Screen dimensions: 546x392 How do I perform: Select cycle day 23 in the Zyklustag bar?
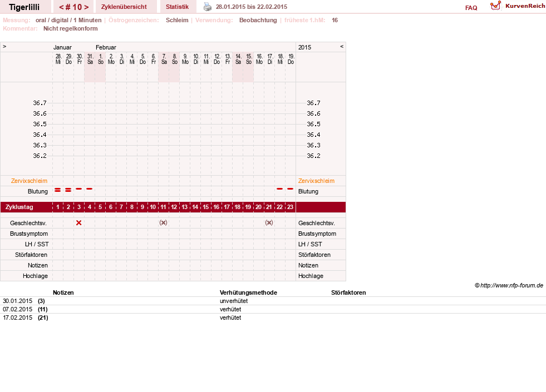[x=290, y=207]
